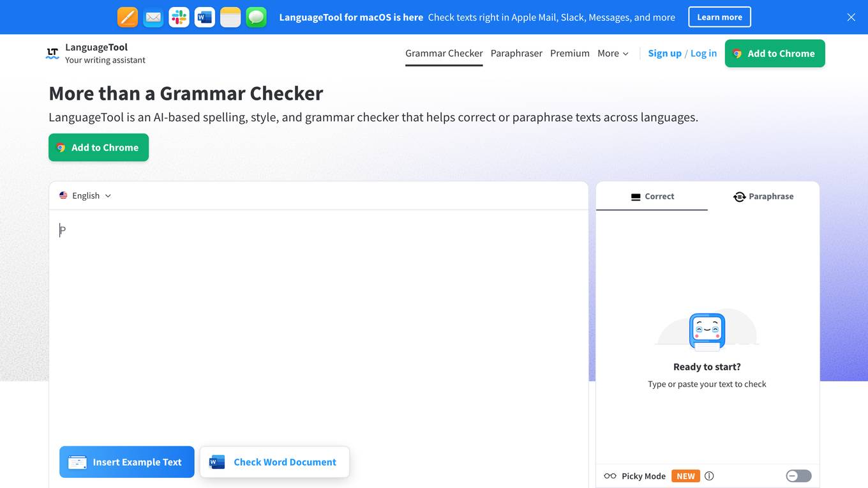Click the Picky Mode glasses icon
868x488 pixels.
[610, 476]
